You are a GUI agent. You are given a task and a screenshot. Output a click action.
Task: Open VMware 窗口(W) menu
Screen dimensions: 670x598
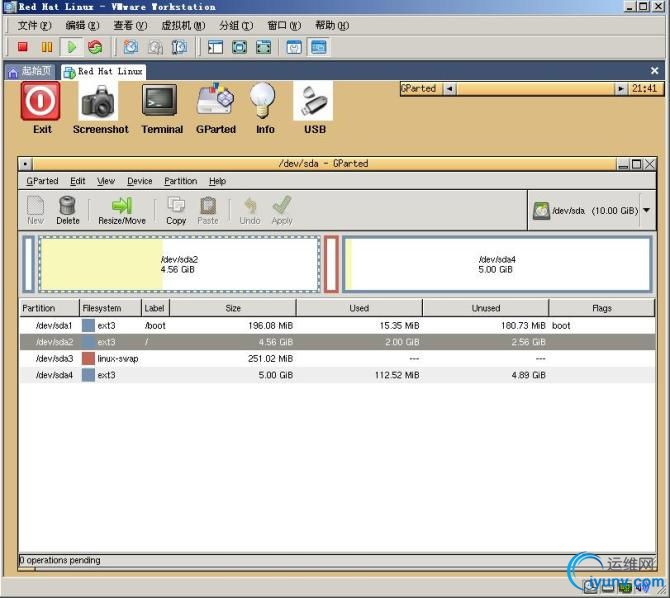(x=284, y=26)
